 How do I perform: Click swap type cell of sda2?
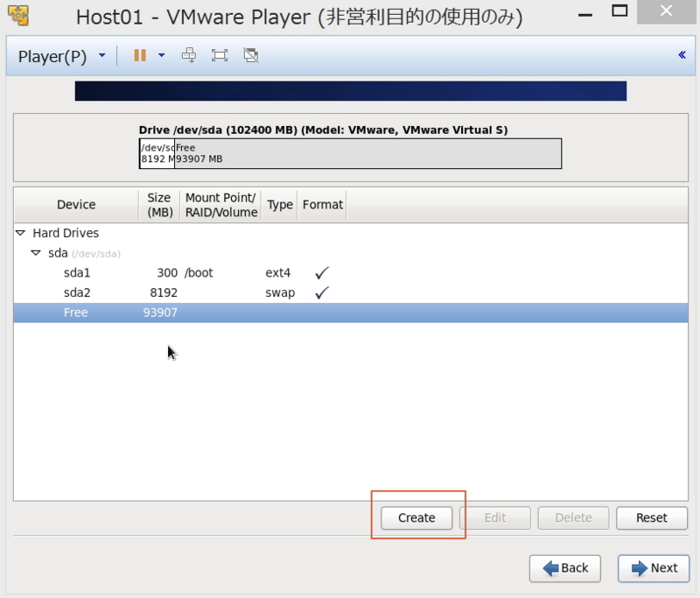(280, 292)
